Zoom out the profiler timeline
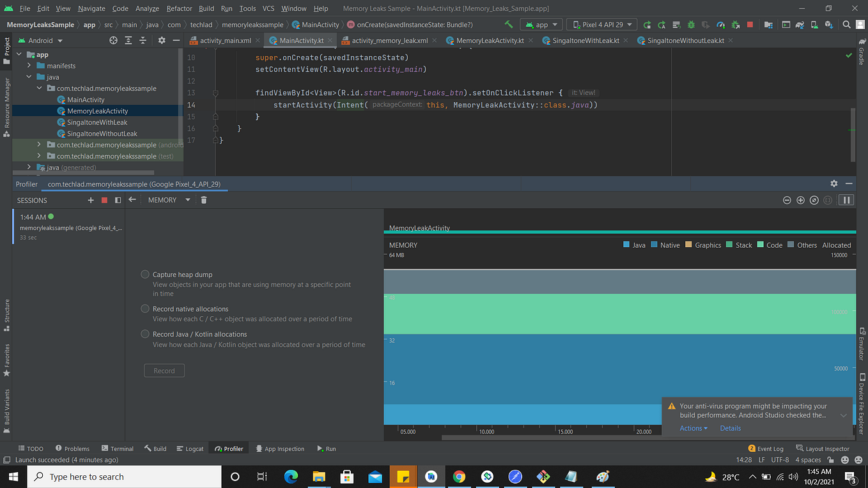Image resolution: width=868 pixels, height=488 pixels. (787, 200)
